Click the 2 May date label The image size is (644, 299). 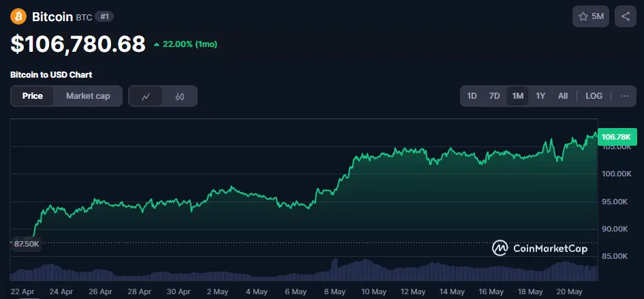pos(217,292)
